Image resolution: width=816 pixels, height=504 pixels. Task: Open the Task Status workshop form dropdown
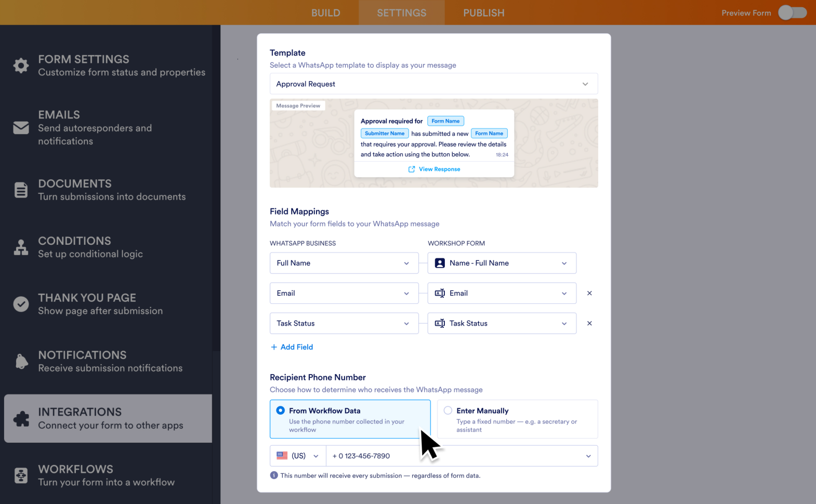coord(502,323)
